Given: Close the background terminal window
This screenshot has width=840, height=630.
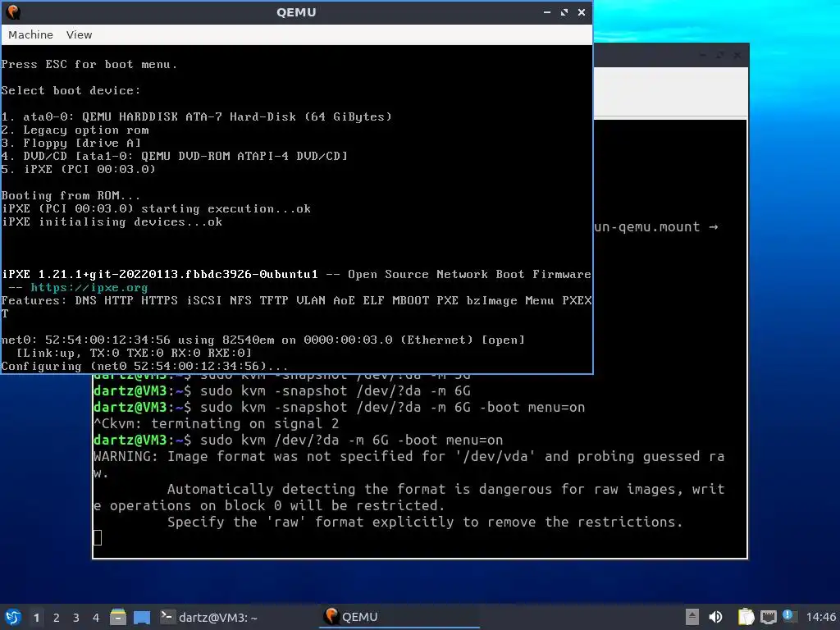Looking at the screenshot, I should (737, 55).
